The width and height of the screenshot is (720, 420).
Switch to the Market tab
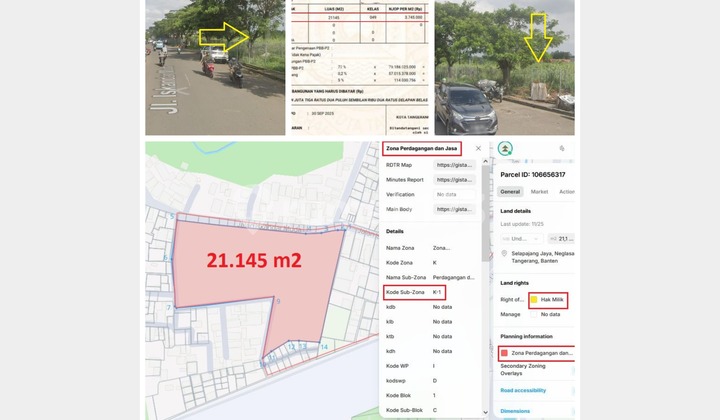[x=539, y=191]
